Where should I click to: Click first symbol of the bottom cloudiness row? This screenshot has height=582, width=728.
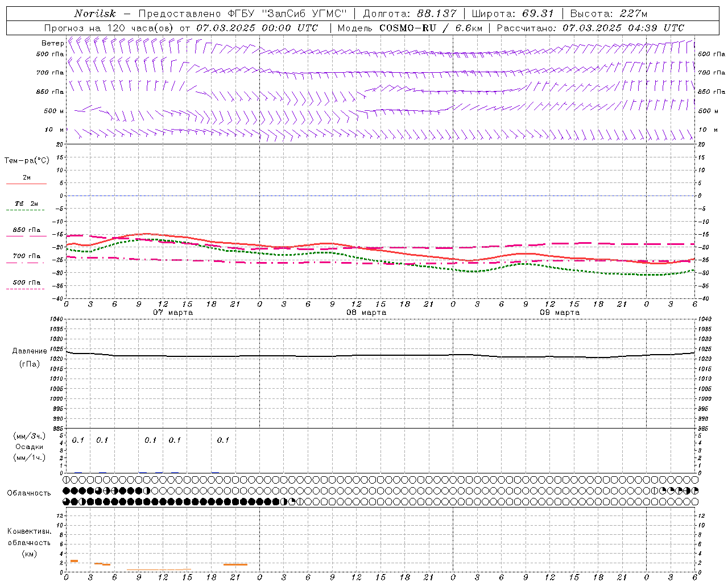pyautogui.click(x=67, y=501)
